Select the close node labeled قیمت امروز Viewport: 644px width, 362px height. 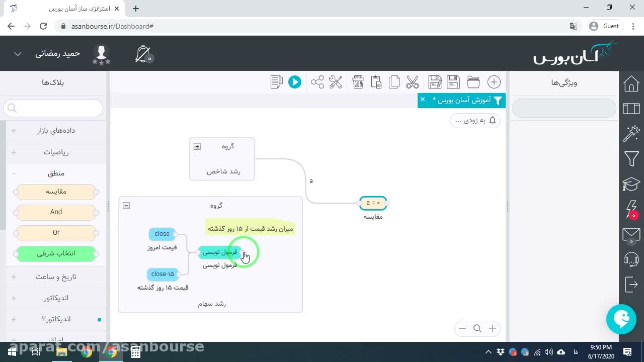point(162,234)
